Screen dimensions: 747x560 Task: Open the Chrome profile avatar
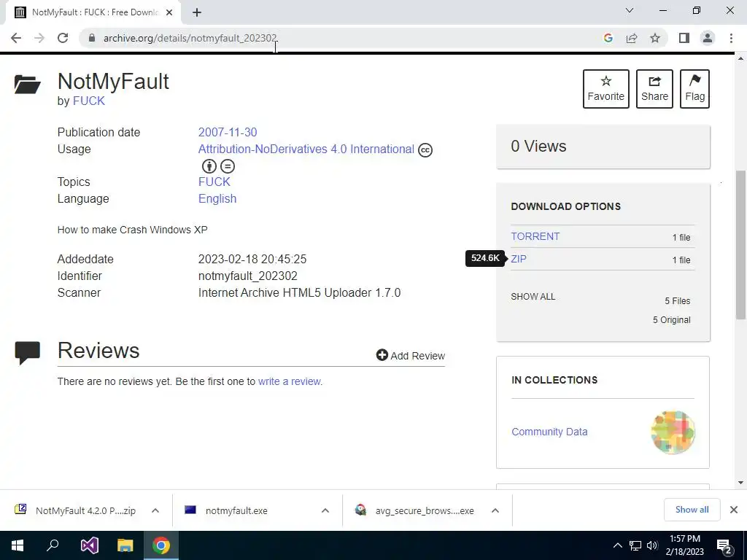[708, 38]
